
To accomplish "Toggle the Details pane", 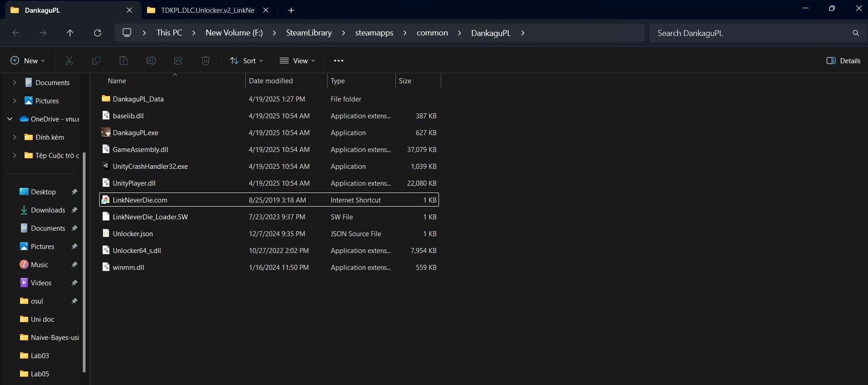I will point(843,61).
